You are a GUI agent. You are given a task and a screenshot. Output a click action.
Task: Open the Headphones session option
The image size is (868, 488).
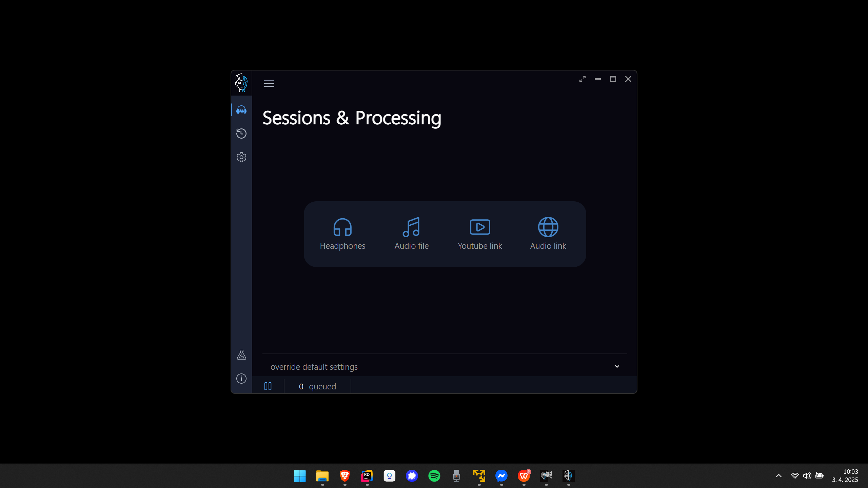tap(342, 233)
